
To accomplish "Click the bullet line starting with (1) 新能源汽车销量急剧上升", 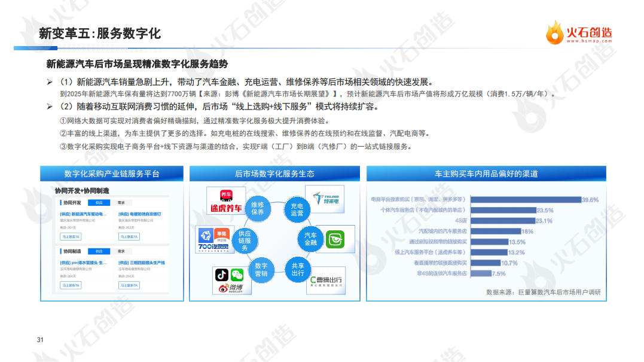I will (246, 82).
